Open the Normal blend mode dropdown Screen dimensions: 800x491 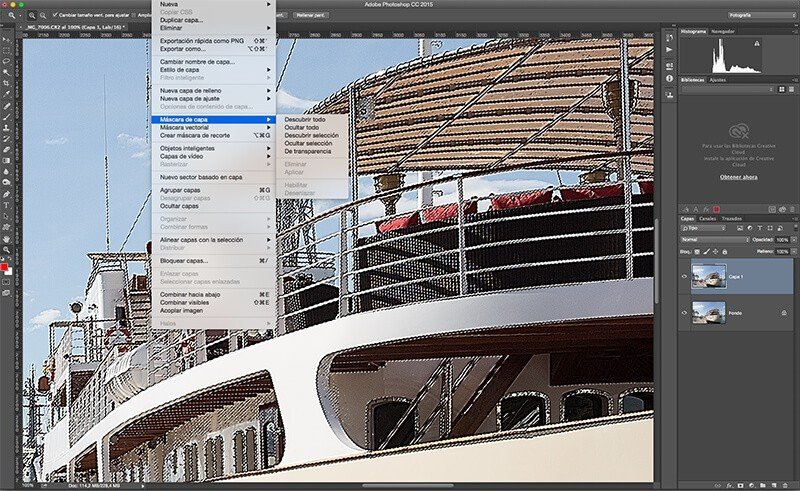pos(715,239)
